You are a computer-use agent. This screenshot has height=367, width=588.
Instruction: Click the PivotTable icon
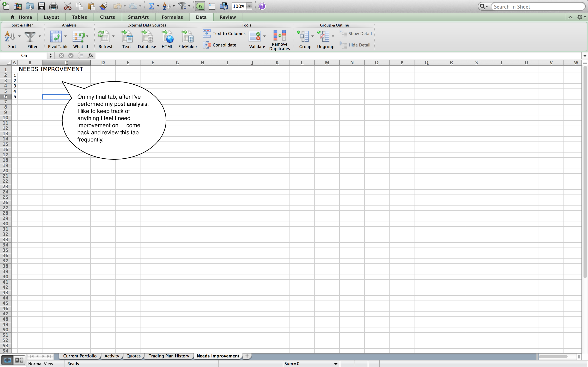[x=56, y=37]
